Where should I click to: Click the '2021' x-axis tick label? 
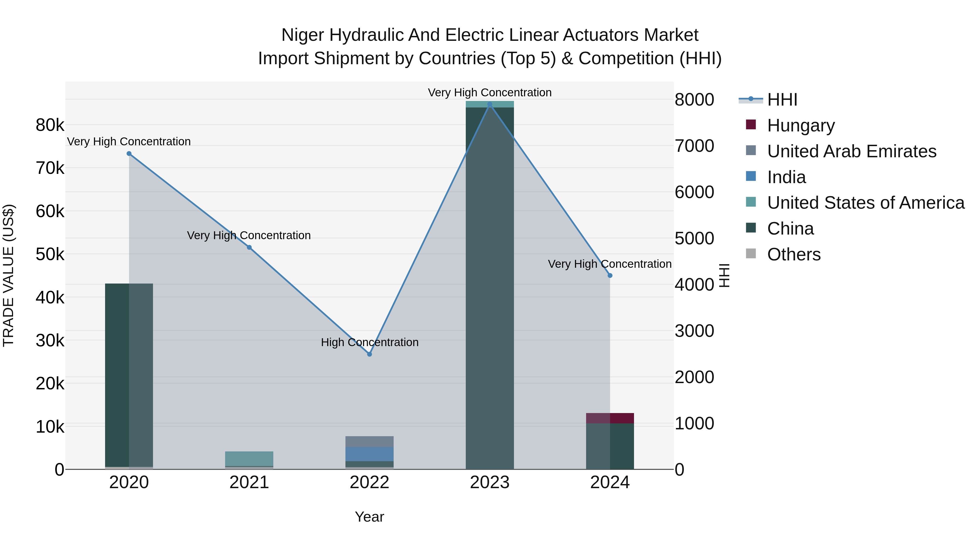[249, 482]
